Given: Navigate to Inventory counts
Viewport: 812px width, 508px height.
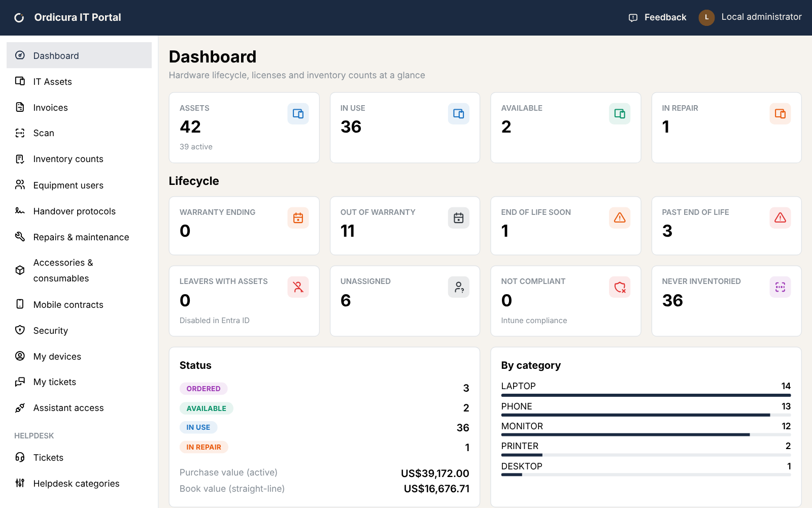Looking at the screenshot, I should [79, 159].
